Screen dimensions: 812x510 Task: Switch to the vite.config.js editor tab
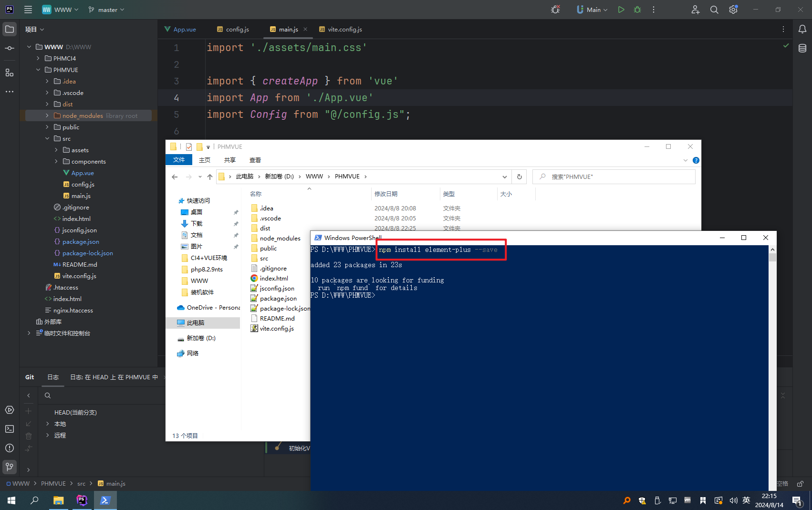tap(341, 29)
